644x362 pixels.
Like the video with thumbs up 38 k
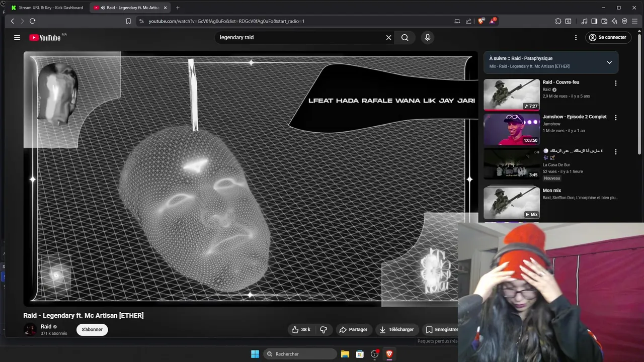[x=301, y=330]
